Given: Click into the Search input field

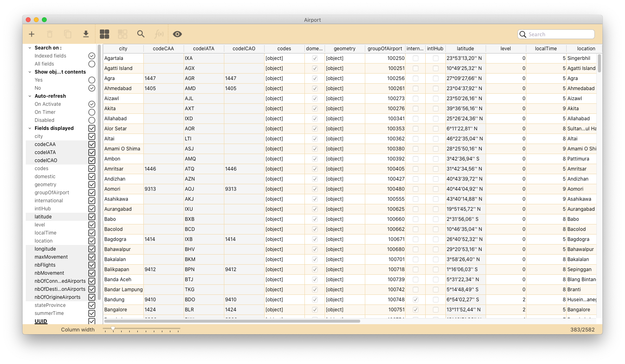Looking at the screenshot, I should (556, 34).
